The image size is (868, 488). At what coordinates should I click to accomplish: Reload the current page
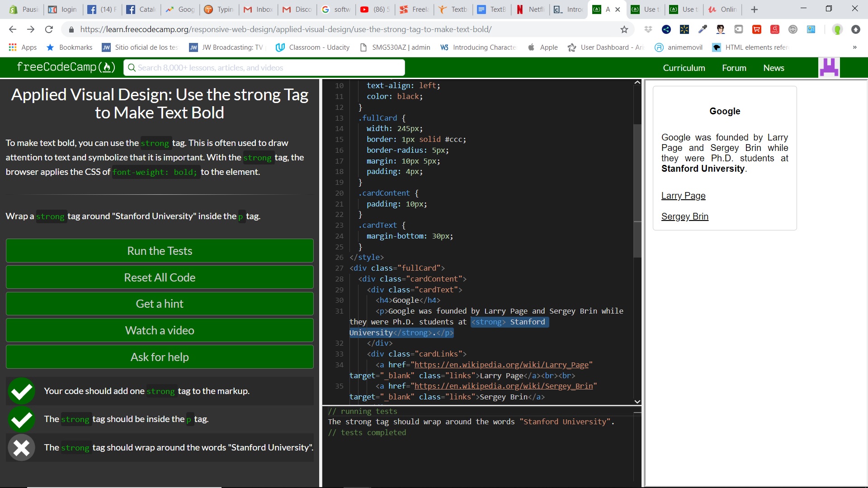49,29
